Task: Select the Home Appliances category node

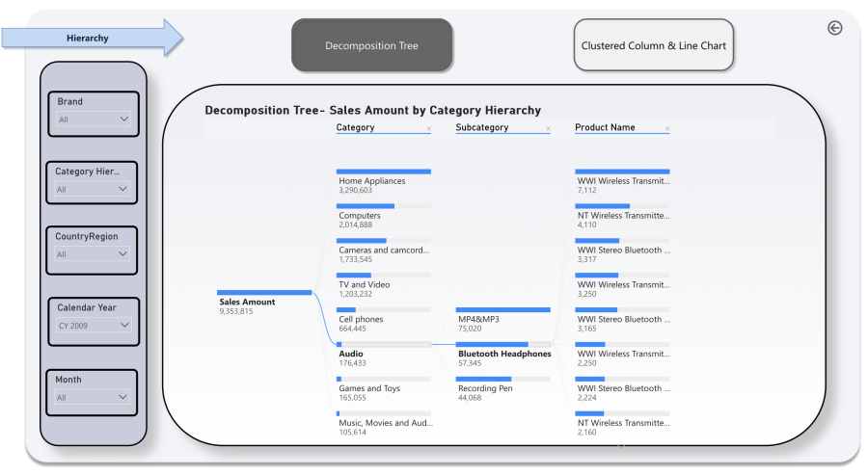Action: tap(383, 181)
